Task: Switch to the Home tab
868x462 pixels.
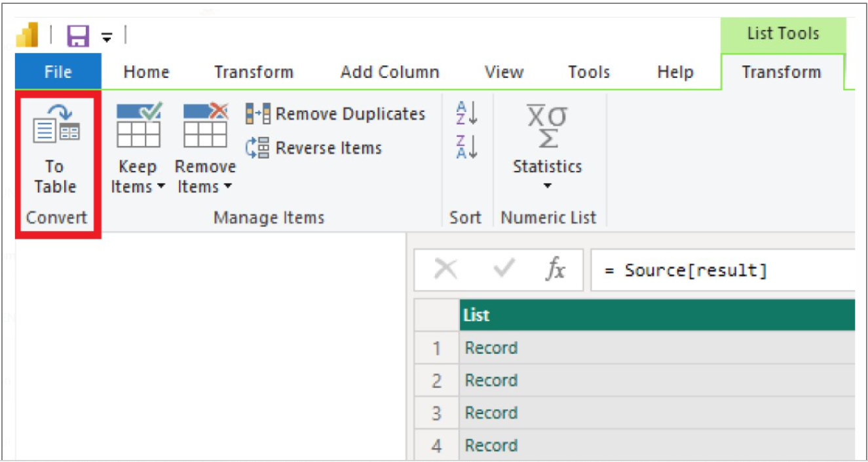Action: (146, 72)
